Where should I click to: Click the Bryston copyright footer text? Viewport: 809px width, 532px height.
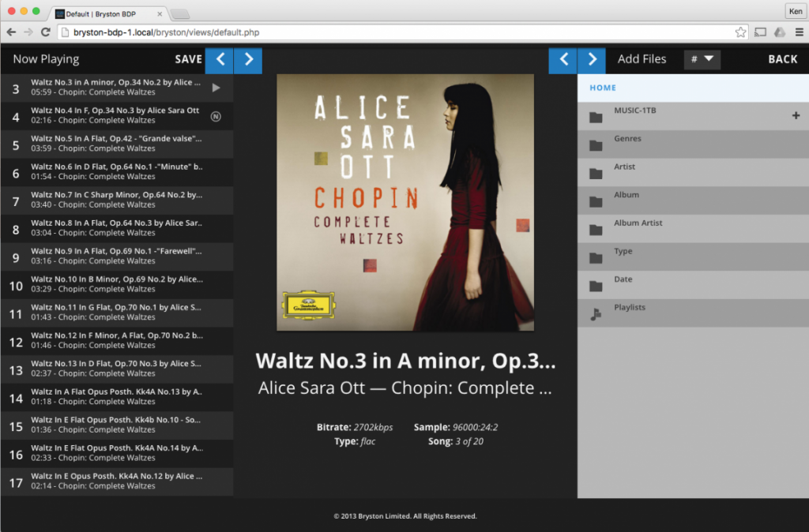coord(405,516)
